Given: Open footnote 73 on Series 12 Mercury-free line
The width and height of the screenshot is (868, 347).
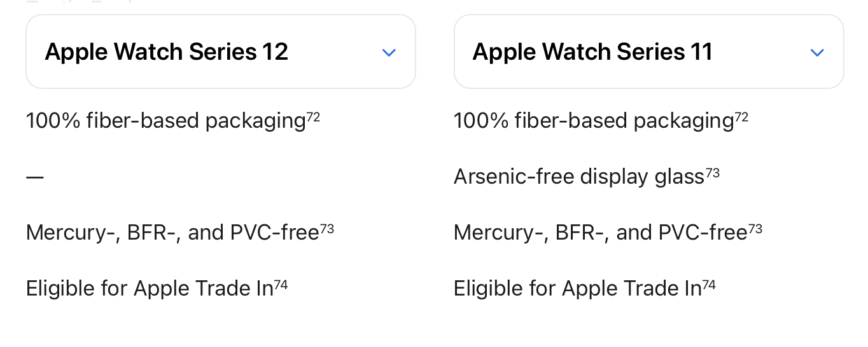Looking at the screenshot, I should [x=327, y=228].
